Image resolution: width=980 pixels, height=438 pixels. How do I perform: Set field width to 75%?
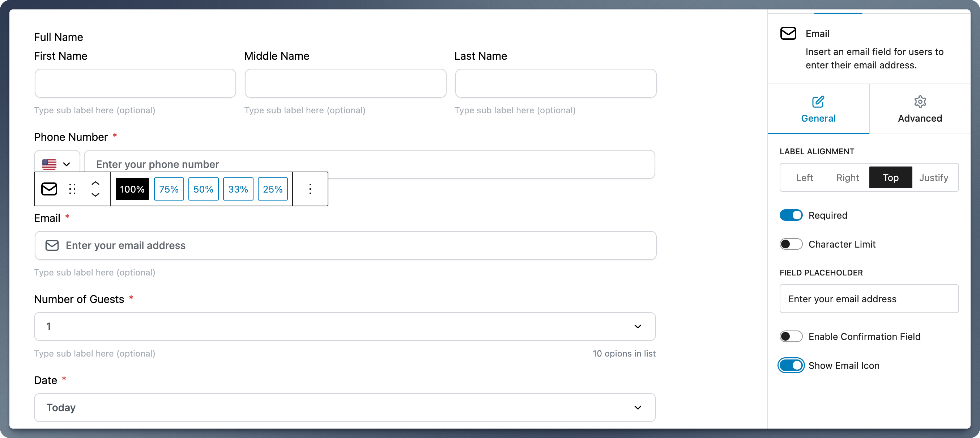pyautogui.click(x=169, y=189)
